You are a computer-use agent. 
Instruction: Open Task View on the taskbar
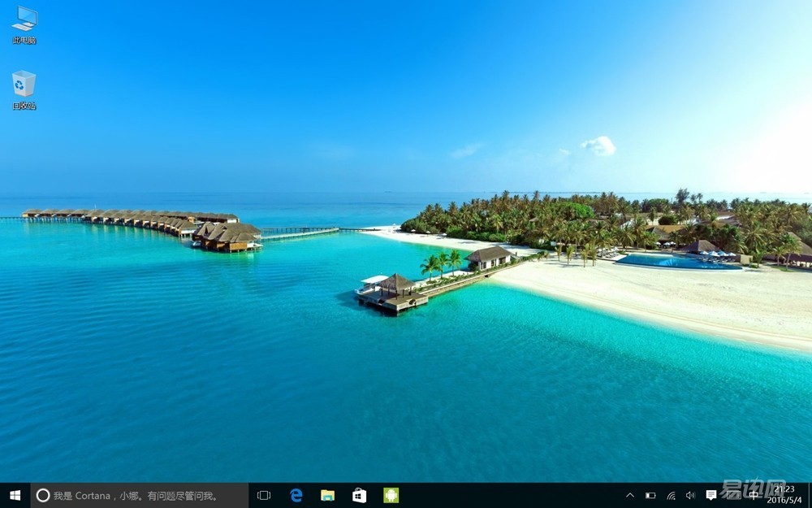(264, 496)
